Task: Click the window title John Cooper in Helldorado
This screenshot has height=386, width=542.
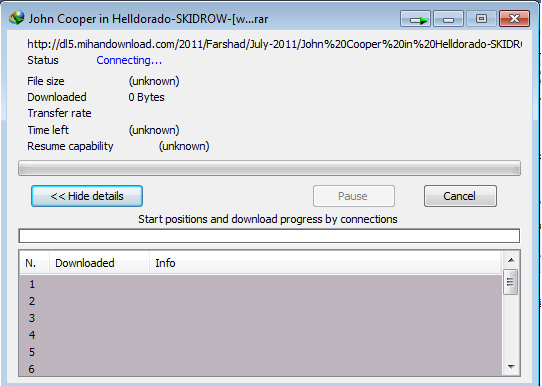Action: [148, 19]
